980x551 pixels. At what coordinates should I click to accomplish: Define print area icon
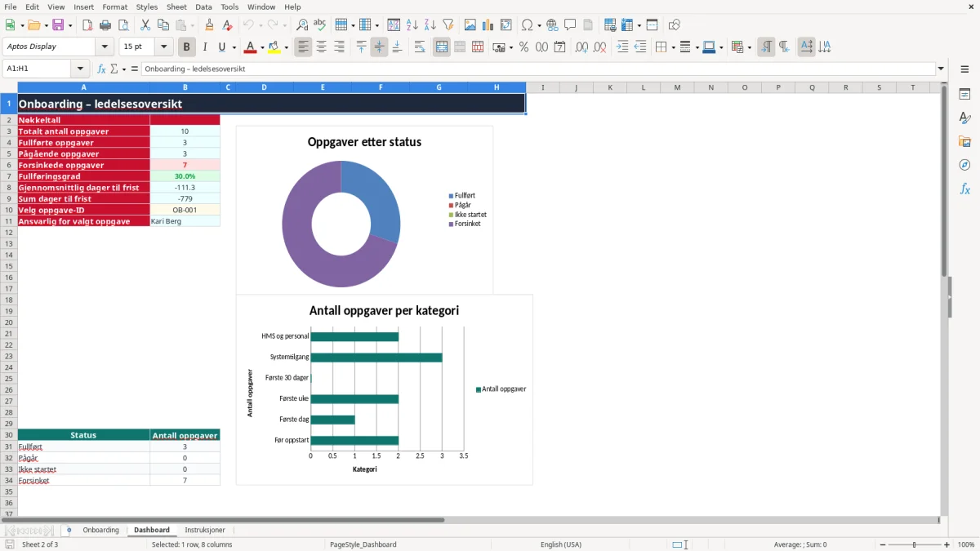click(x=610, y=25)
